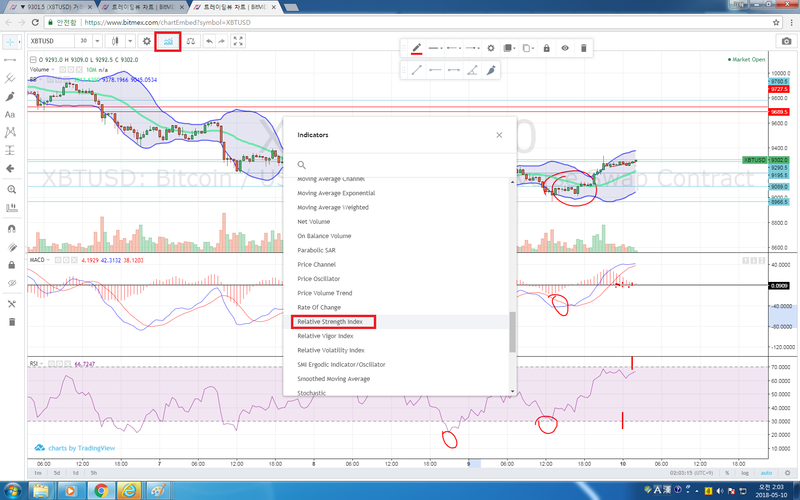This screenshot has width=800, height=500.
Task: Select the trend line in favorites toolbar
Action: tap(417, 70)
